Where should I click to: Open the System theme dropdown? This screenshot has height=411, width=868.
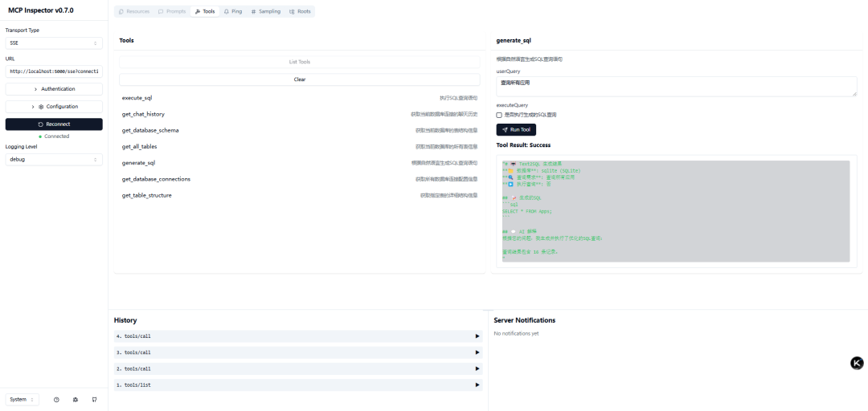coord(23,400)
